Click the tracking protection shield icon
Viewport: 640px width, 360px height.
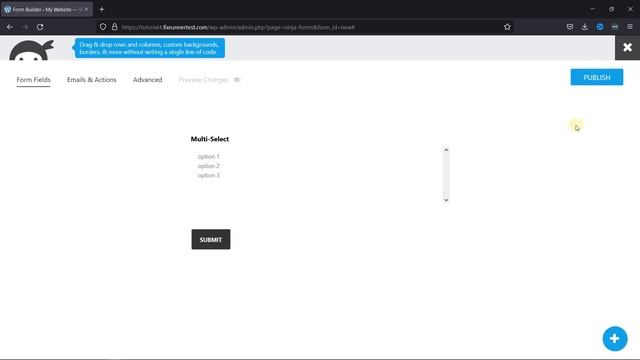(103, 27)
